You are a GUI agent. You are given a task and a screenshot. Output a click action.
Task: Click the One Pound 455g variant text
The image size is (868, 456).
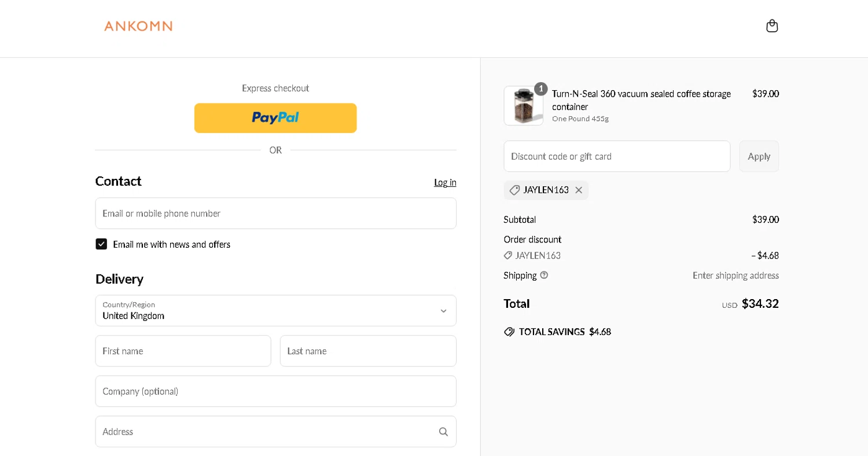click(x=580, y=119)
